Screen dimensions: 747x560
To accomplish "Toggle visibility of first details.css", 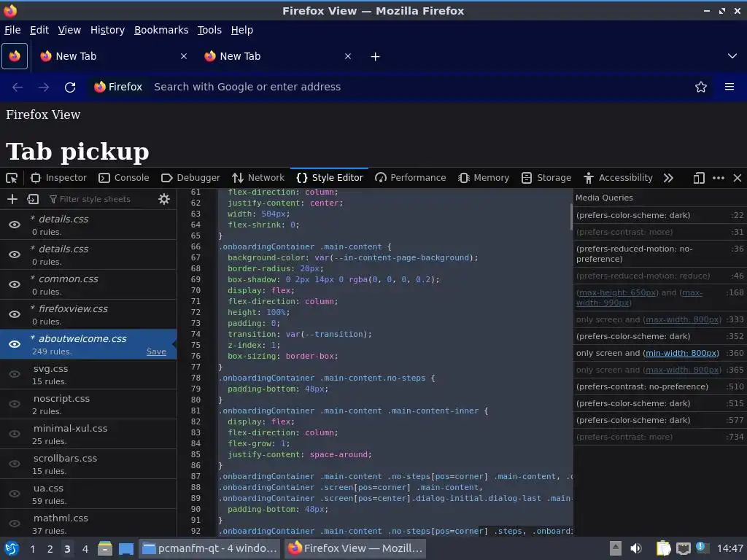I will point(15,225).
